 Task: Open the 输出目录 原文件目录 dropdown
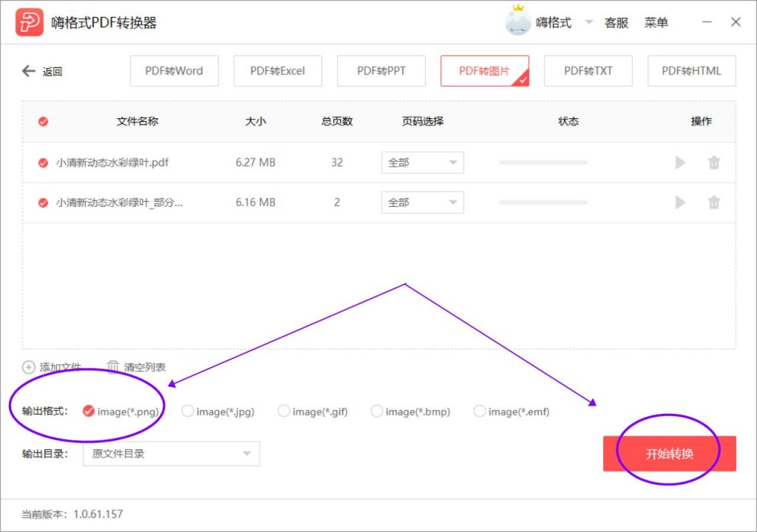click(x=172, y=454)
